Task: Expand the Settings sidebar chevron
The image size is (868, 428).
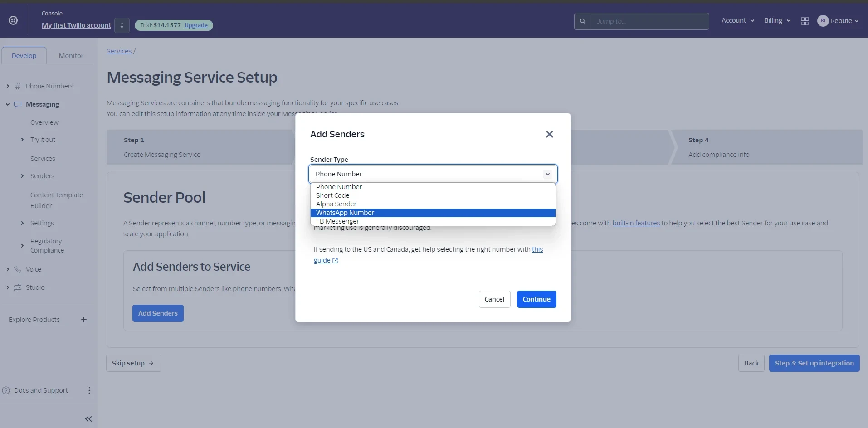Action: pos(22,223)
